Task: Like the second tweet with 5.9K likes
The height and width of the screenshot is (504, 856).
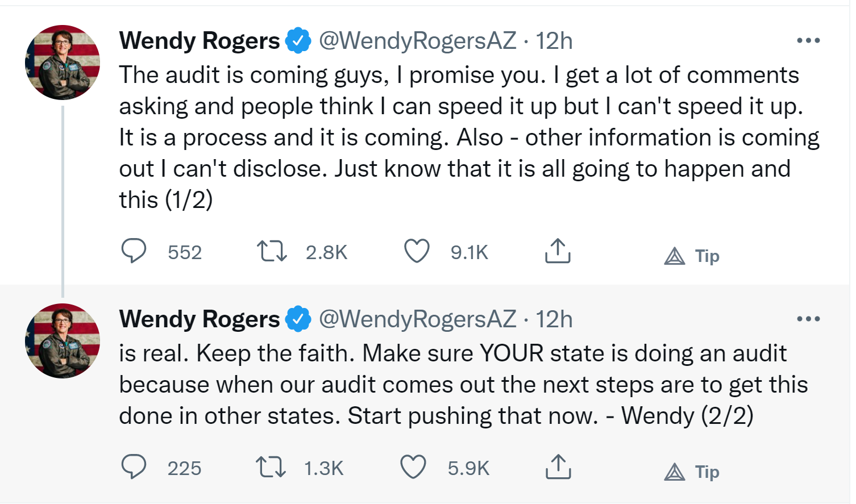Action: 413,467
